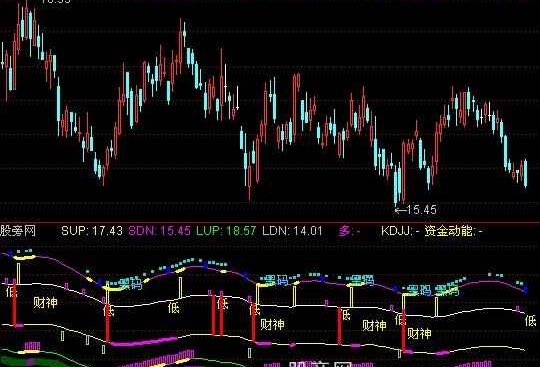Viewport: 540px width, 367px height.
Task: Click the green LUP: 18.57 value
Action: coord(226,231)
